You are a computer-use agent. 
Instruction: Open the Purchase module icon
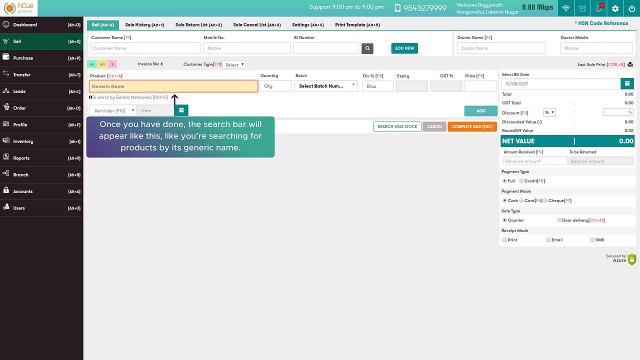(x=6, y=57)
